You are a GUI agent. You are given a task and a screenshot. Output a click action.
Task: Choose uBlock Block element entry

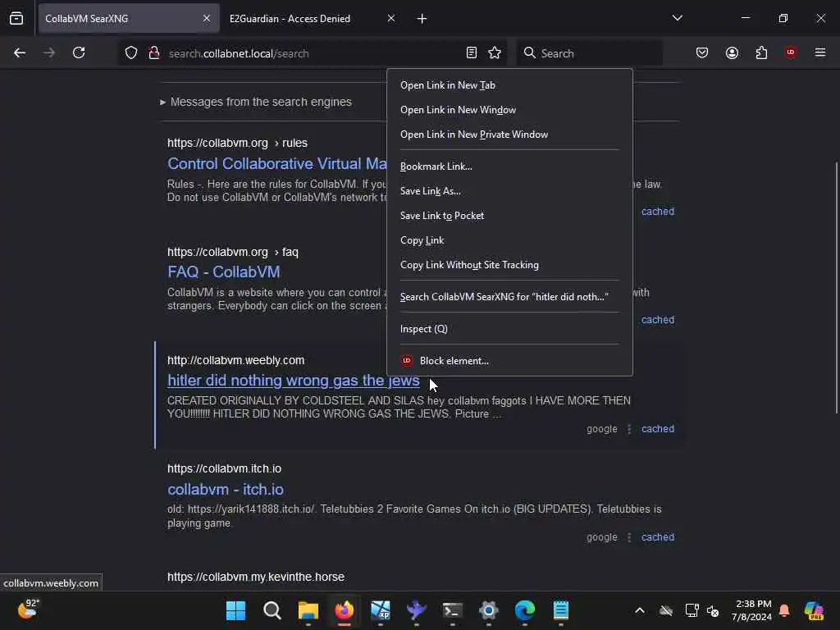tap(509, 361)
